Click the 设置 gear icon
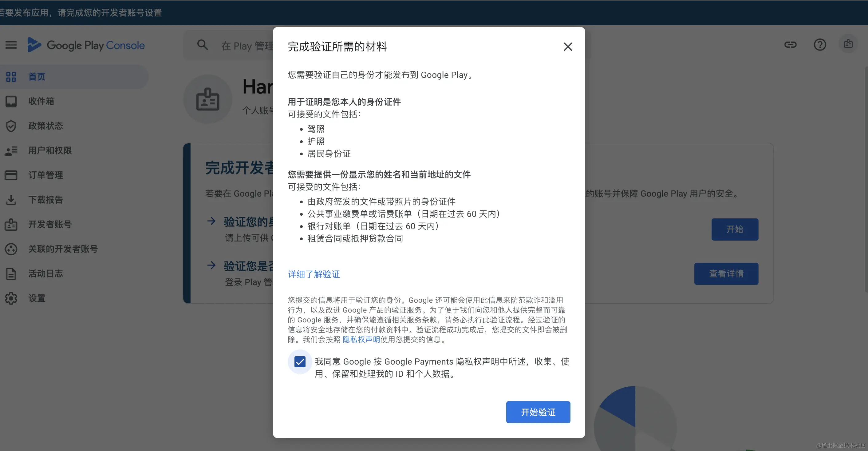The image size is (868, 451). (x=11, y=298)
